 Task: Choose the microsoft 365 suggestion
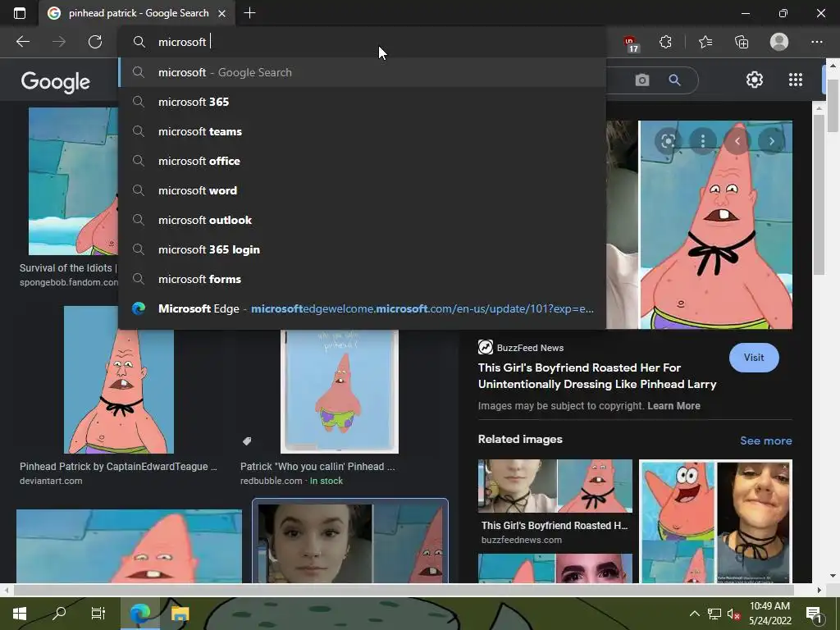(362, 102)
